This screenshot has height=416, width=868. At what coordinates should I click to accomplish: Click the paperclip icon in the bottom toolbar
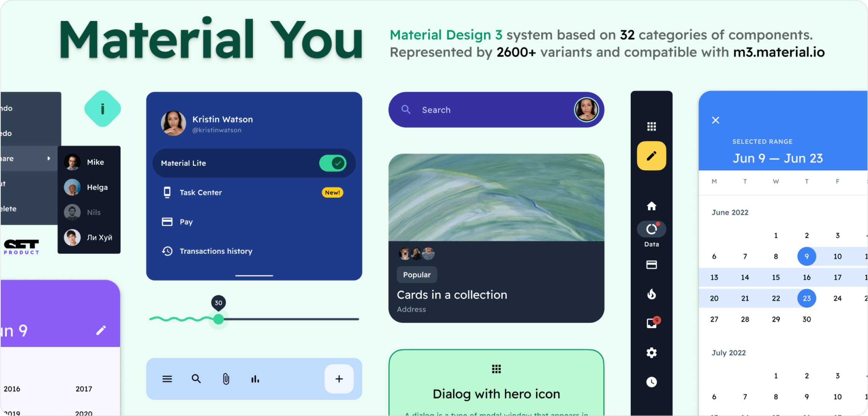coord(226,379)
